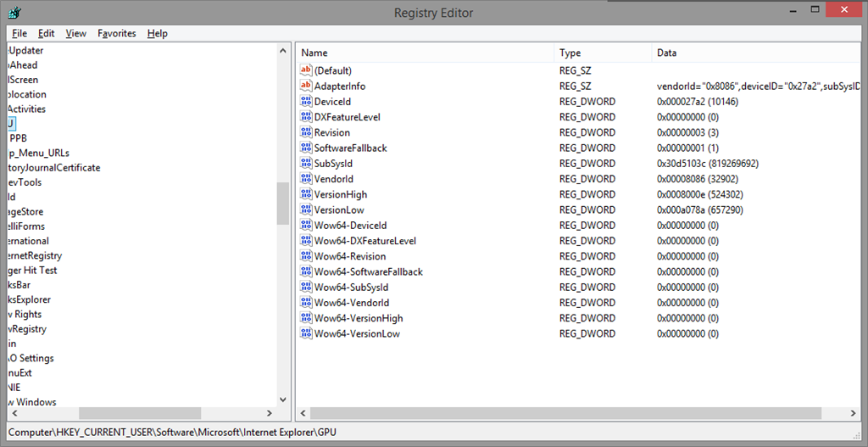This screenshot has width=868, height=447.
Task: Select the key ending in w Windows
Action: tap(32, 402)
